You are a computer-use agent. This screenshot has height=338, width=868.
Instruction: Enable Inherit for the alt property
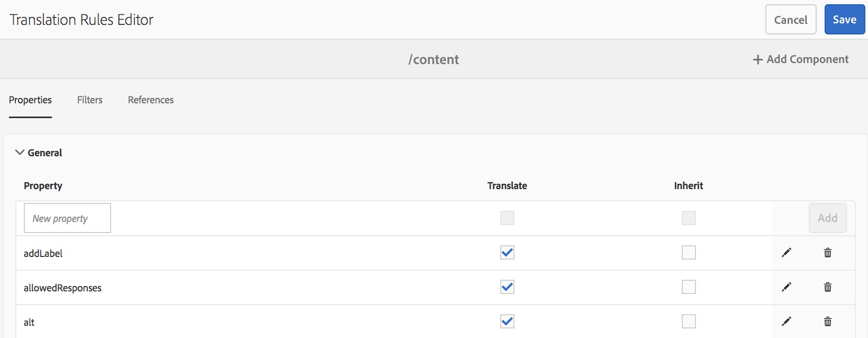click(x=689, y=322)
